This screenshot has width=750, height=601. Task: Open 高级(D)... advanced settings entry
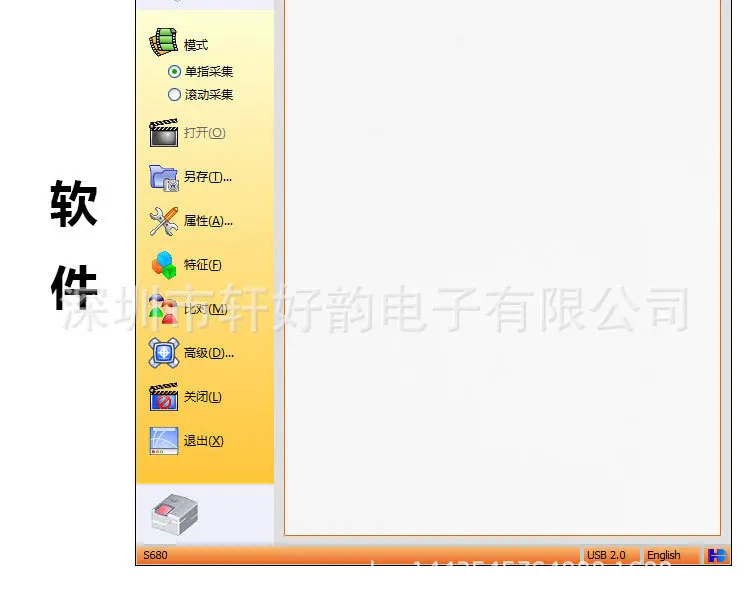coord(209,353)
